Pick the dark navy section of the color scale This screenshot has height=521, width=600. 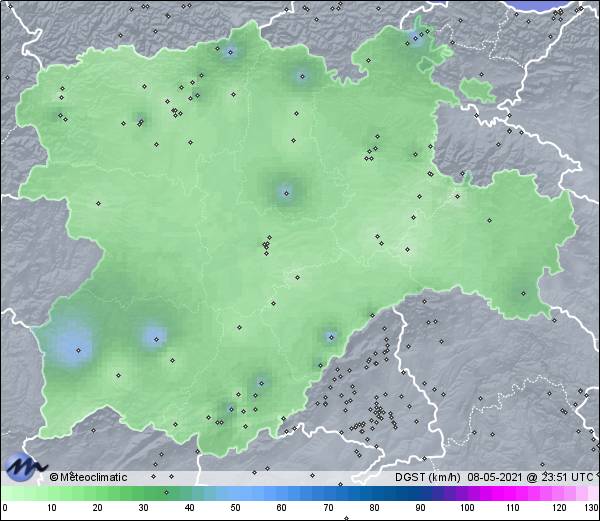pos(409,493)
